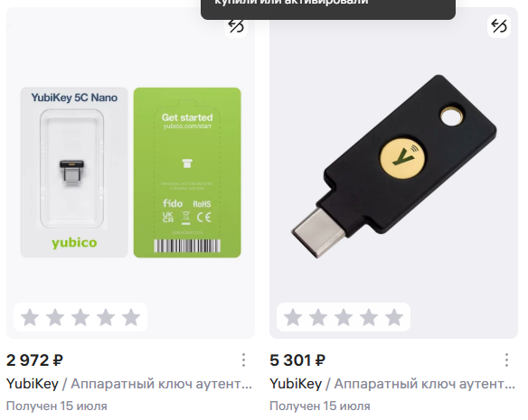The image size is (528, 420).
Task: Click the crossed-arrow no-return icon on black YubiKey card
Action: 499,26
